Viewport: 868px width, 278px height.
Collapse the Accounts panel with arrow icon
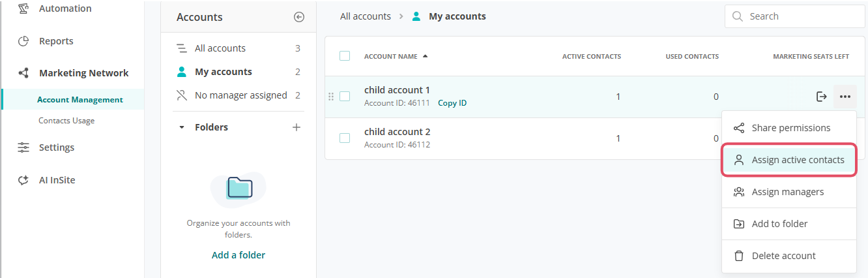(x=299, y=18)
